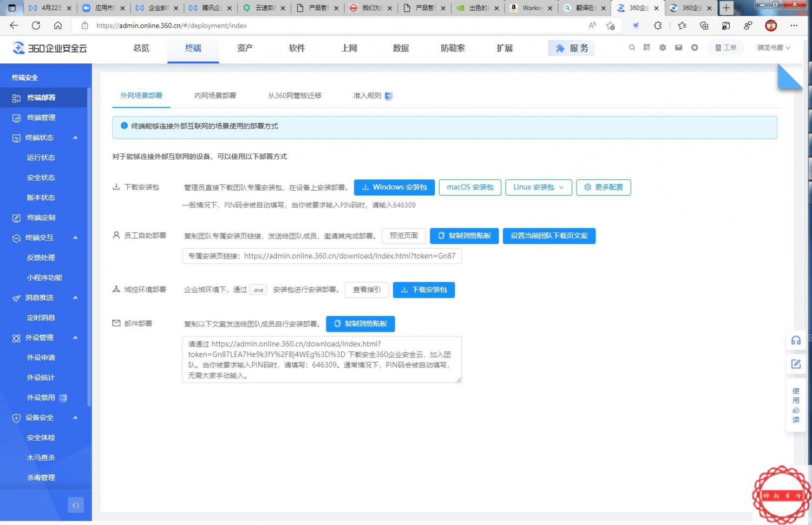Open the Internet Explorer mode icon
Screen dimensions: 812x525
726,25
